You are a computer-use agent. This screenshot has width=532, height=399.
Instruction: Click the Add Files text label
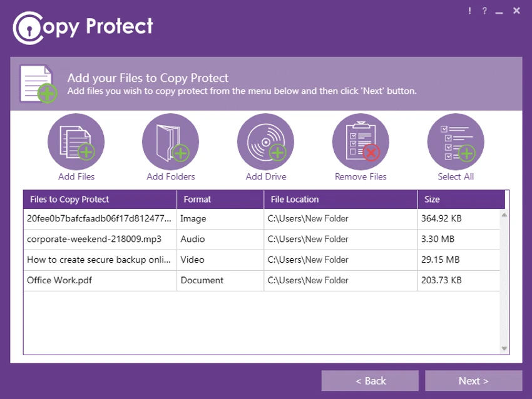point(76,176)
